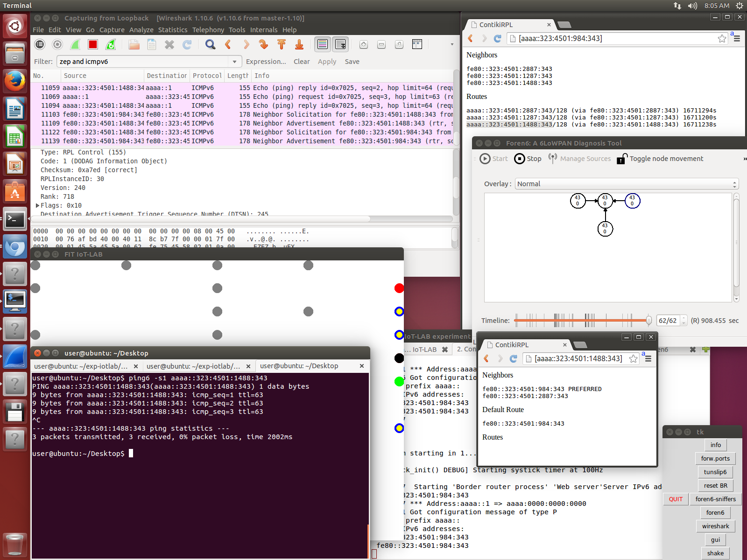
Task: Select the blue-outlined node in Foren6 graph
Action: click(x=632, y=201)
